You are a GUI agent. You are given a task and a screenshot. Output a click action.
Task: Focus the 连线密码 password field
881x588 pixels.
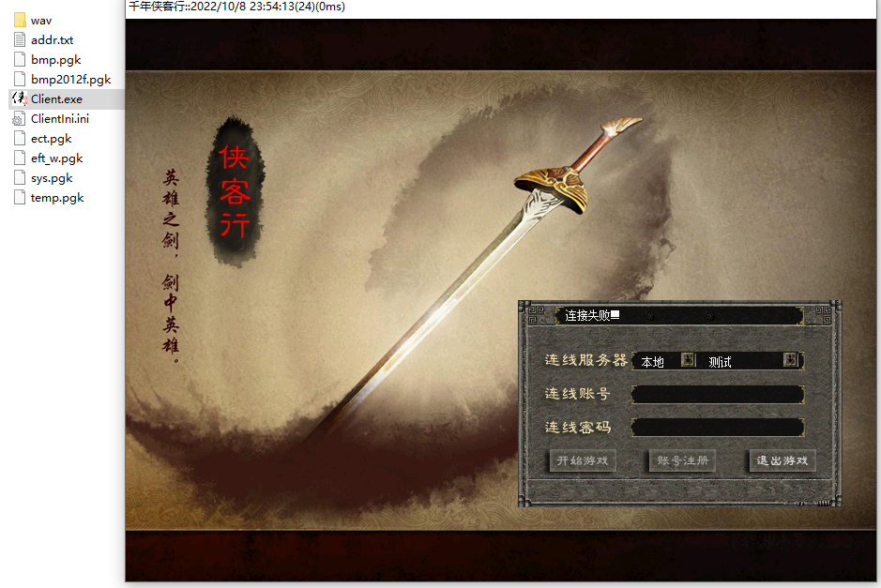coord(718,428)
